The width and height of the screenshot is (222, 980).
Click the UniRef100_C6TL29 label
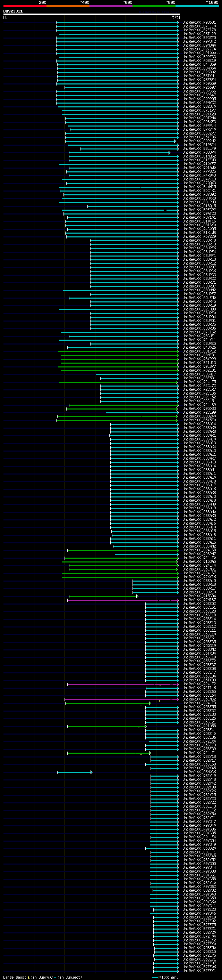(199, 34)
